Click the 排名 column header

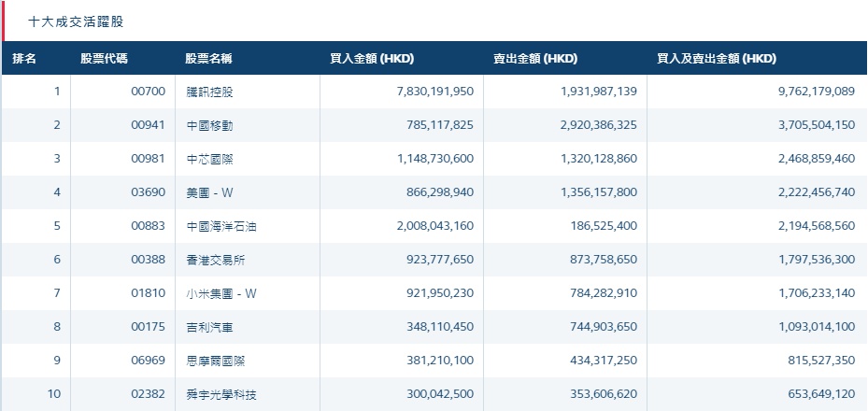pos(25,59)
